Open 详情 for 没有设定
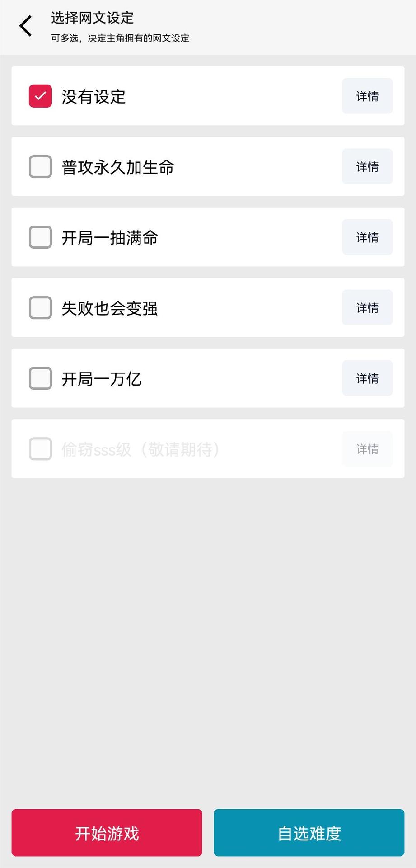 (x=367, y=96)
